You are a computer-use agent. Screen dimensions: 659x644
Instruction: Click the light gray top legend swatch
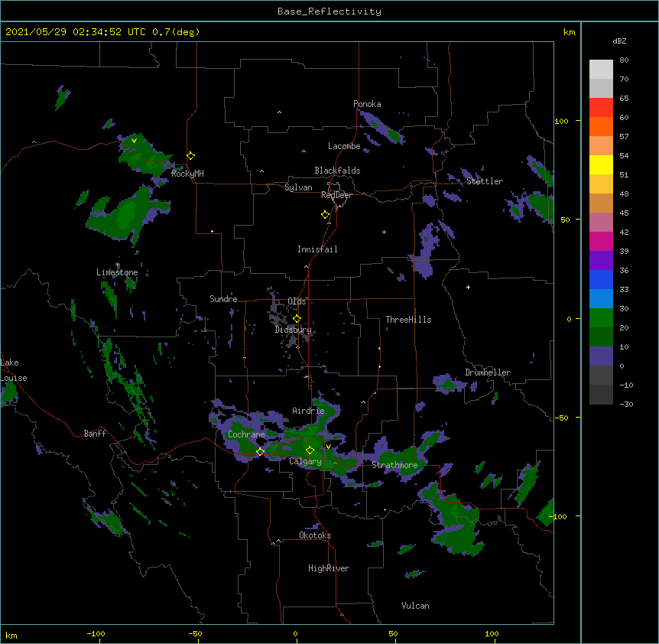click(601, 69)
